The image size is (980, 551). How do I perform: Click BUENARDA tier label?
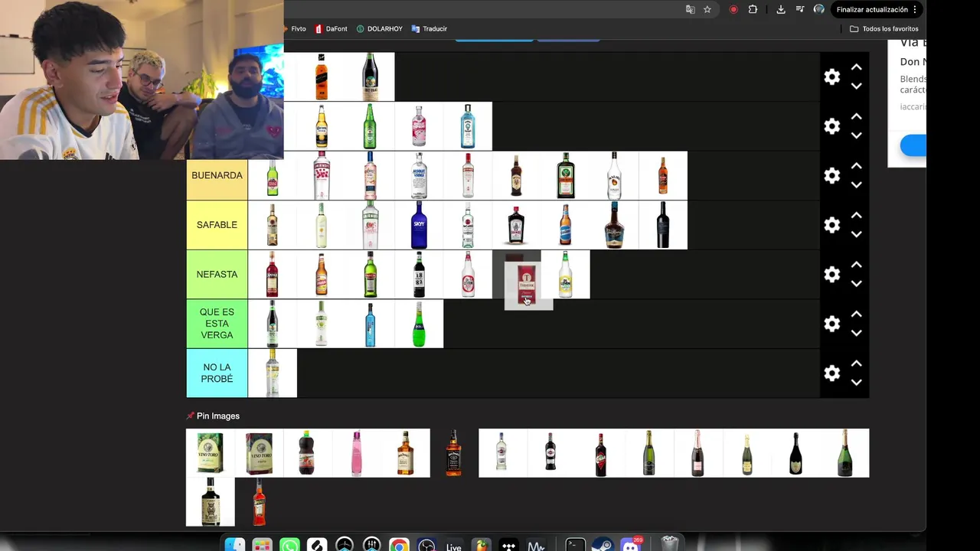pos(217,175)
